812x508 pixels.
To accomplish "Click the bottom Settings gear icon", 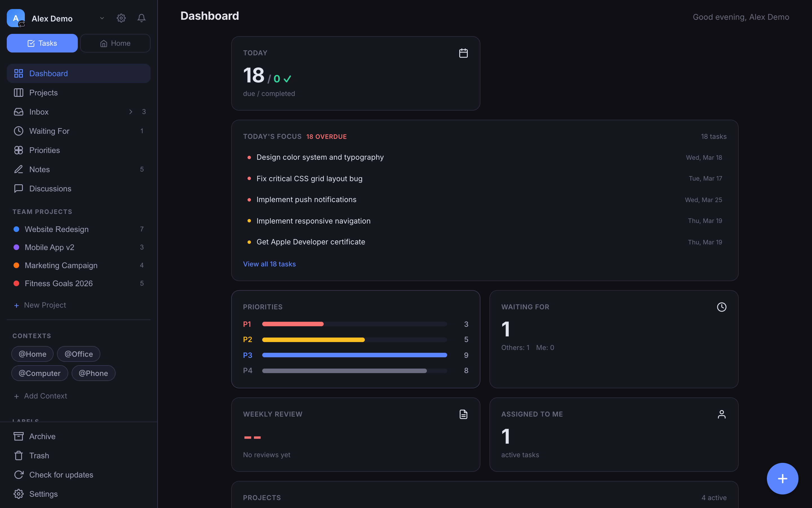I will [18, 494].
